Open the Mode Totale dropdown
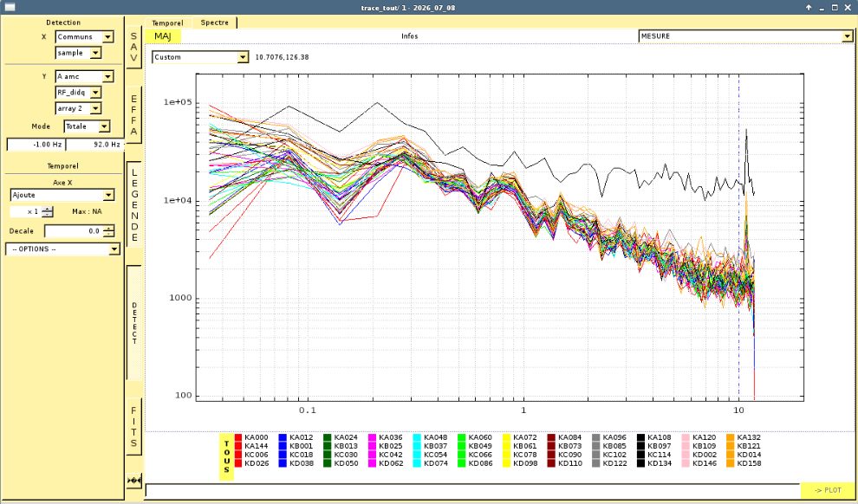The height and width of the screenshot is (504, 858). pyautogui.click(x=87, y=126)
